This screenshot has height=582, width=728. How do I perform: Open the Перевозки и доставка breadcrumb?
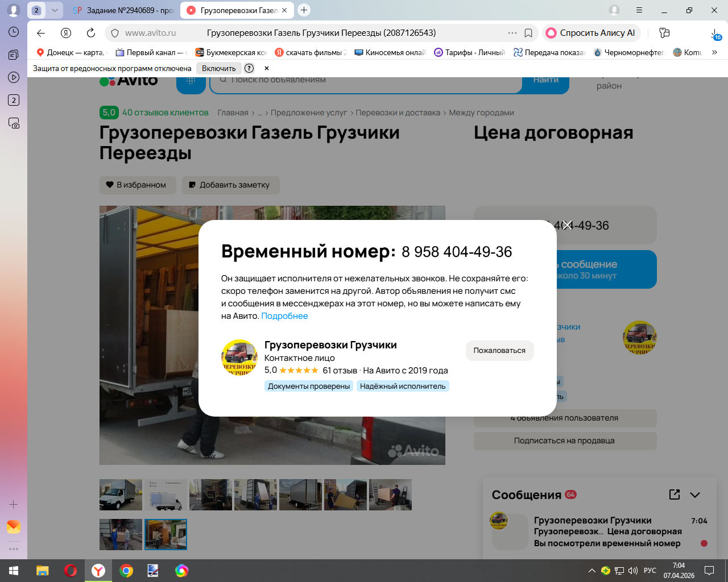point(398,113)
